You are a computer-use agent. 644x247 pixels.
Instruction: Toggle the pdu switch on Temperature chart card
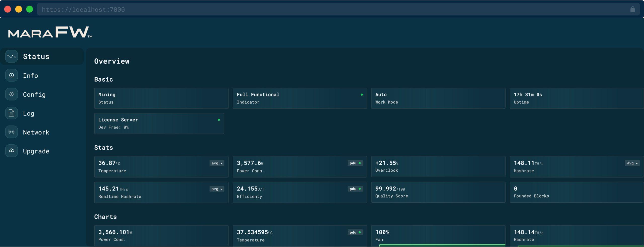(355, 232)
